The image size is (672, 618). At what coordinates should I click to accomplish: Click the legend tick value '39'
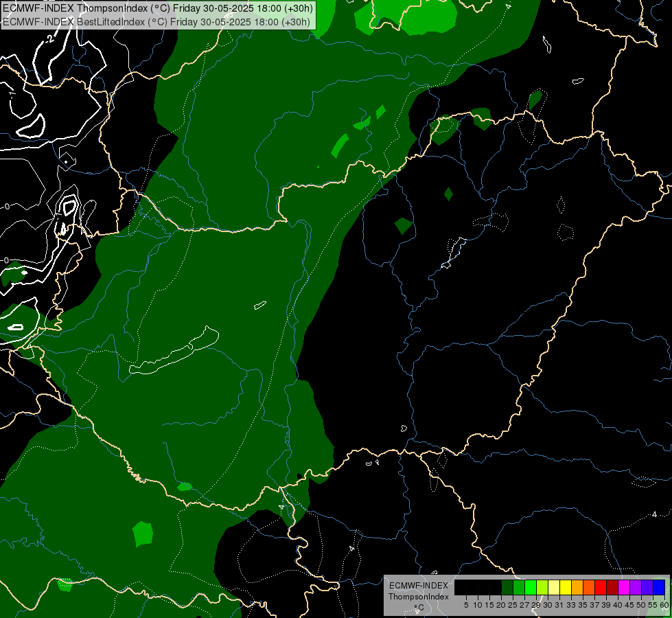pos(606,605)
